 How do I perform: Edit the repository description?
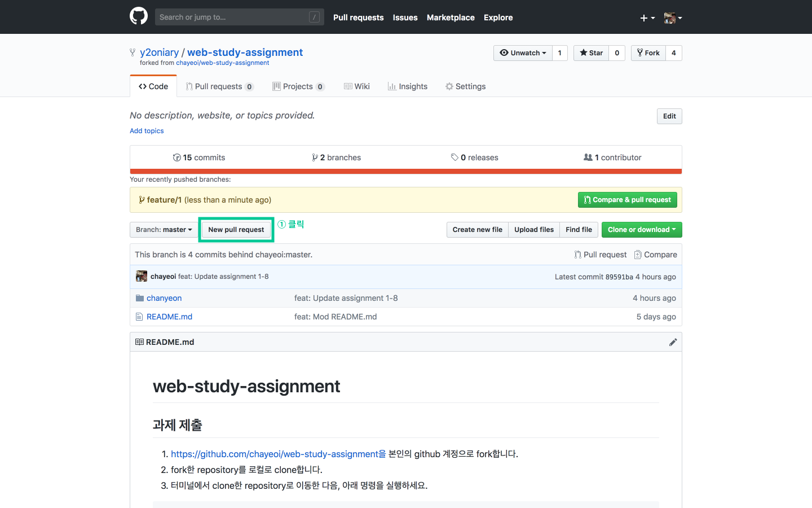pos(669,116)
